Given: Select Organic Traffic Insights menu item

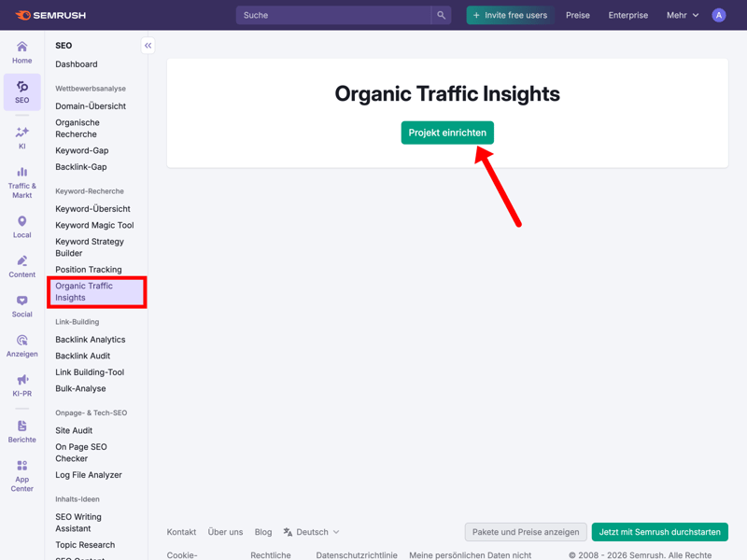Looking at the screenshot, I should click(x=97, y=292).
